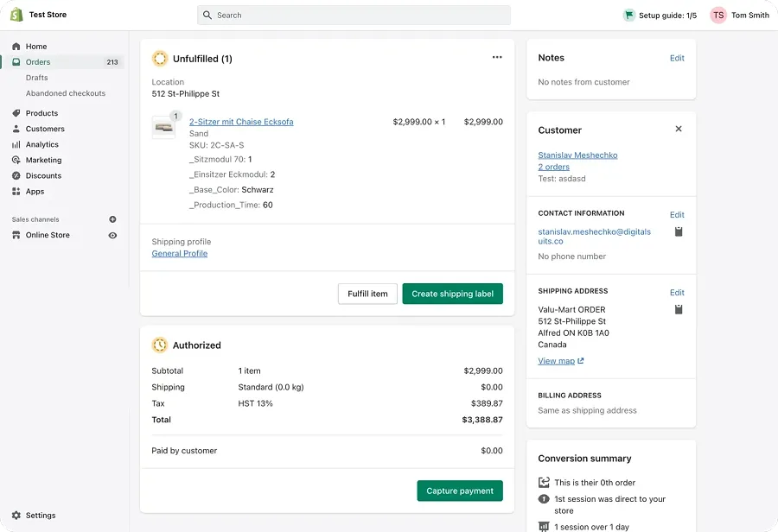Click the 213 orders count badge

tap(112, 62)
